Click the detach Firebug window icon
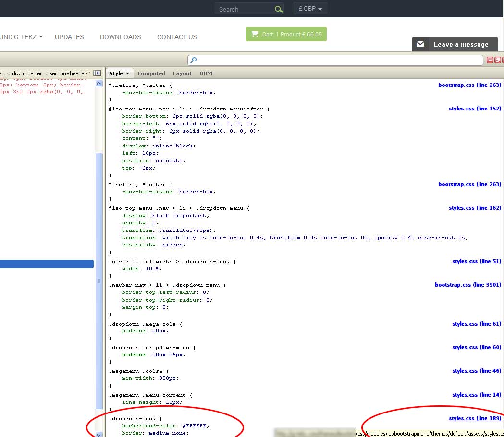 pyautogui.click(x=498, y=60)
